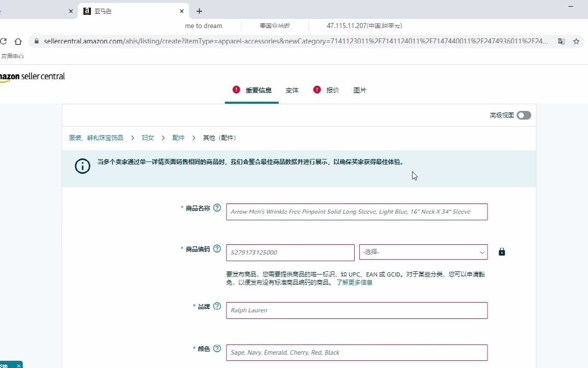This screenshot has height=368, width=588.
Task: Click the 了解更多信息 link
Action: tap(356, 282)
